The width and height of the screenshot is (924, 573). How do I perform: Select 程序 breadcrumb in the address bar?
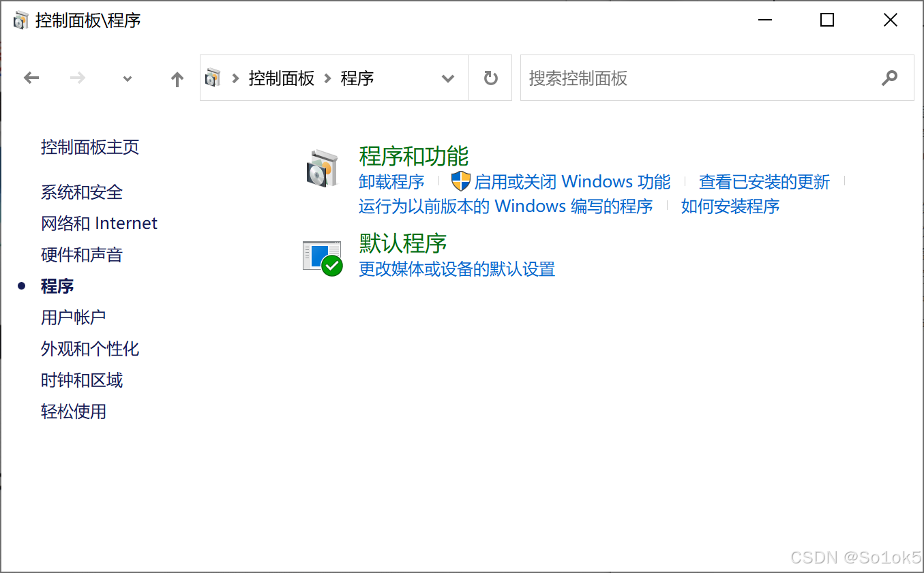(357, 78)
